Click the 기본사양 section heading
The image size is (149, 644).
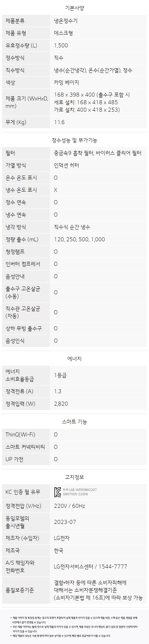point(74,8)
